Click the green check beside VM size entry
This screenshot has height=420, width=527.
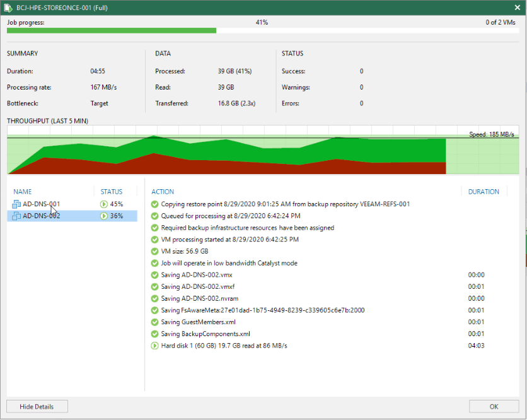pyautogui.click(x=154, y=251)
